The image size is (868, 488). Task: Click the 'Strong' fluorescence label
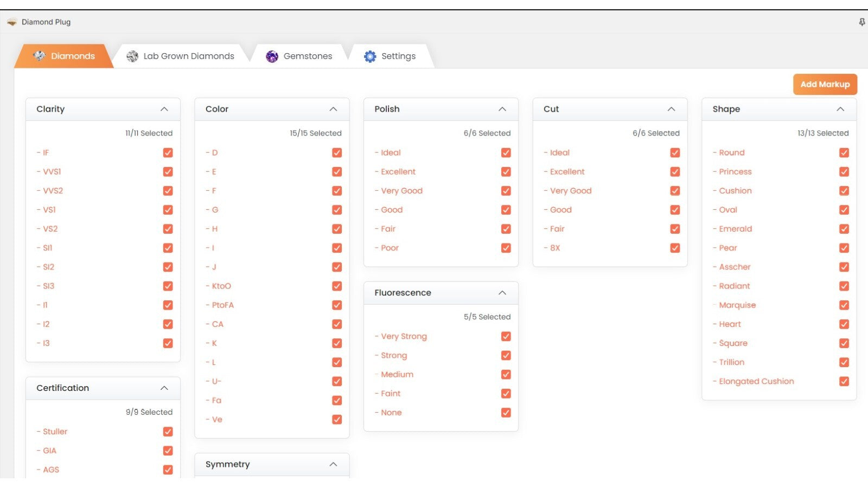394,356
